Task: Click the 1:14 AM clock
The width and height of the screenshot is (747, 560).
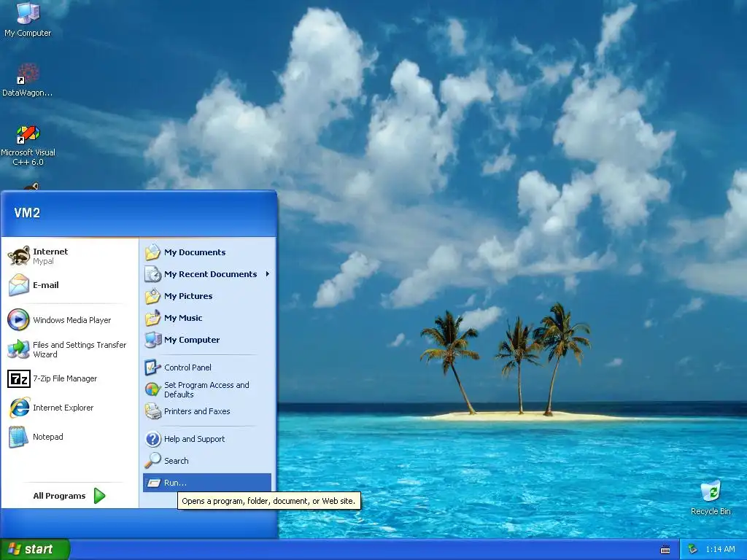Action: (720, 549)
